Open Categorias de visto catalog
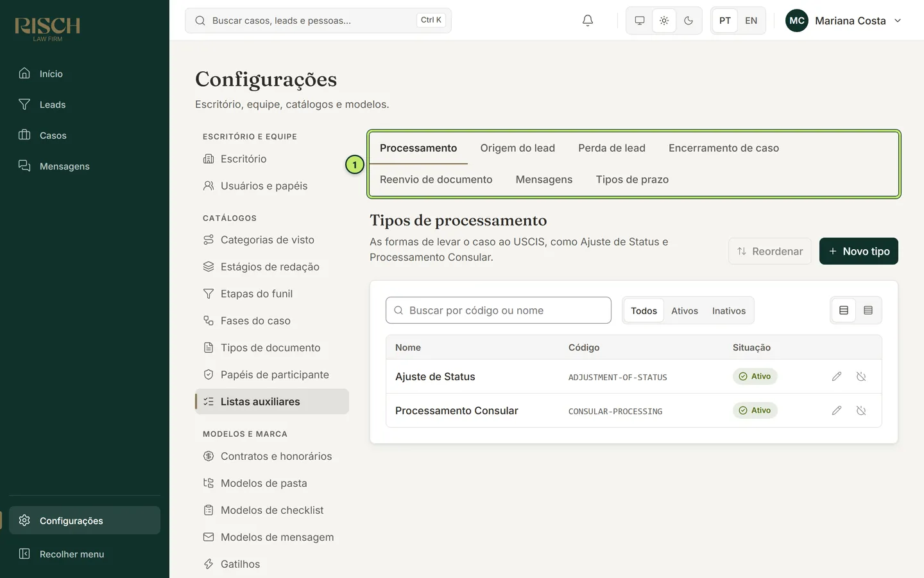Screen dimensions: 924x578 [272, 240]
